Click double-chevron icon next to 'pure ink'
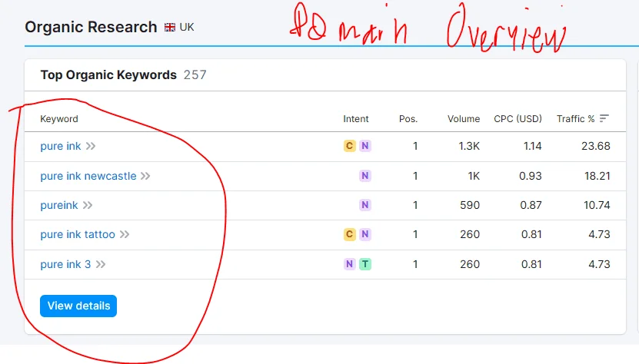Screen dimensions: 639x364 [91, 146]
